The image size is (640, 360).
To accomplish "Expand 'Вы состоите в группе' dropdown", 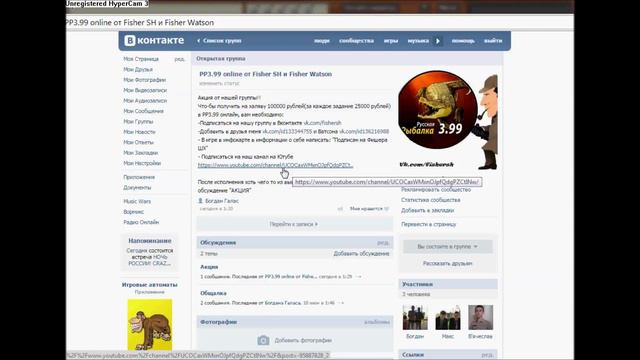I will pyautogui.click(x=448, y=247).
